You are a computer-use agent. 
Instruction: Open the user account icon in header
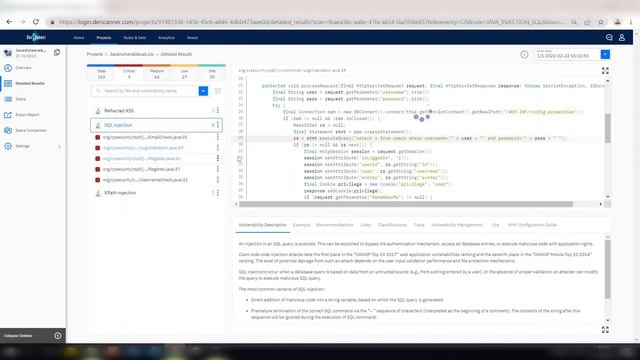(622, 38)
